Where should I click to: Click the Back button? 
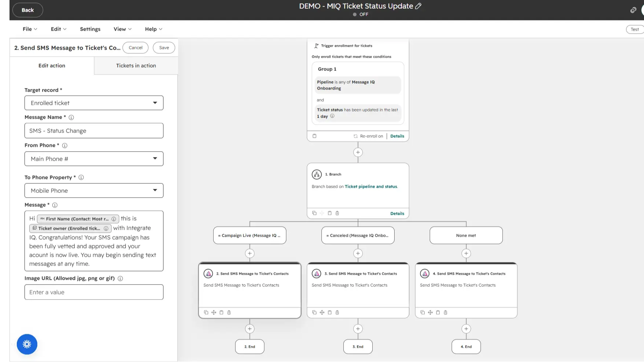28,10
